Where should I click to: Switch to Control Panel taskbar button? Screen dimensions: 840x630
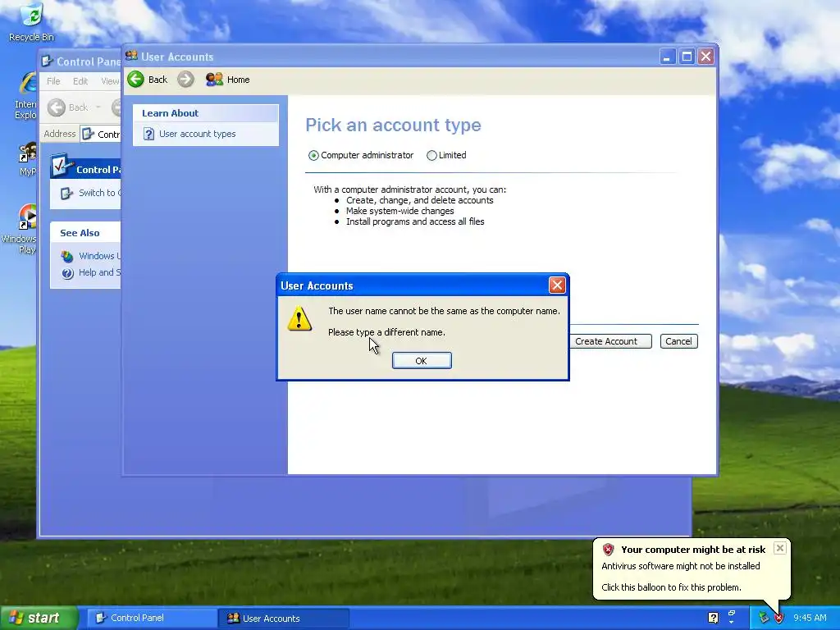150,618
